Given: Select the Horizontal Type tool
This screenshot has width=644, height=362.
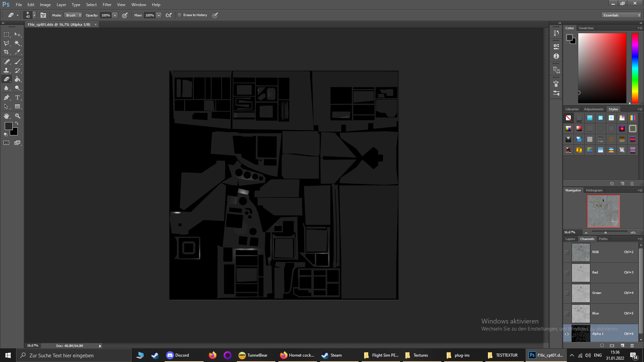Looking at the screenshot, I should (x=18, y=98).
